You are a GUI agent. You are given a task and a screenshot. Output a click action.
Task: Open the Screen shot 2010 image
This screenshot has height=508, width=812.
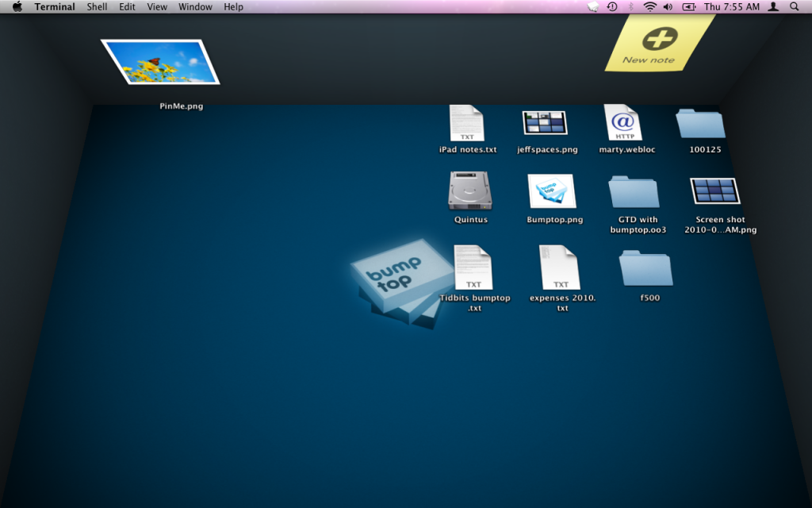click(714, 191)
